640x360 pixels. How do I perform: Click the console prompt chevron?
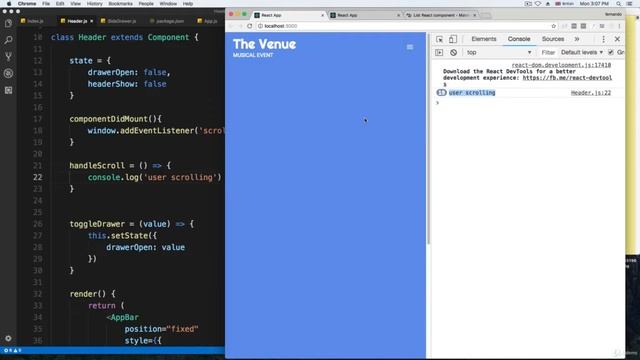[x=438, y=102]
